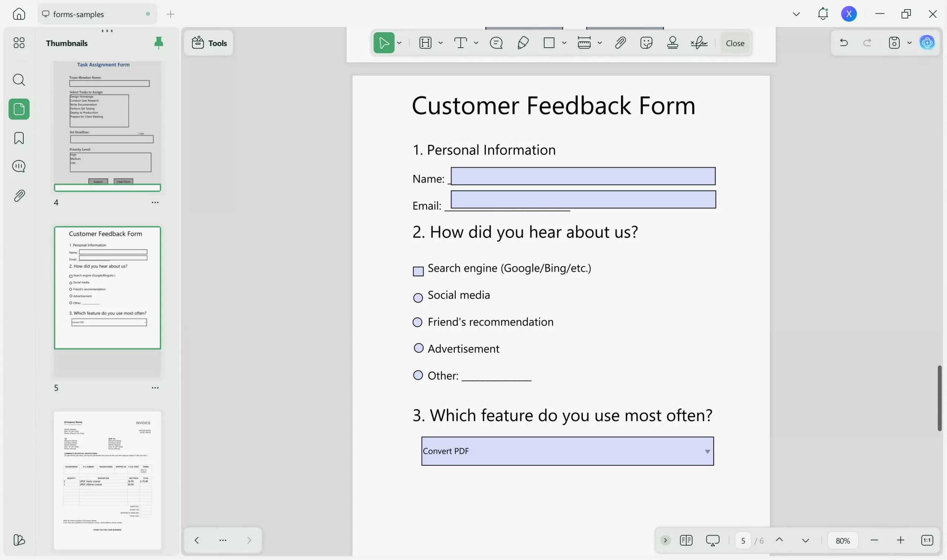Select the Text tool in the form toolbar

461,43
